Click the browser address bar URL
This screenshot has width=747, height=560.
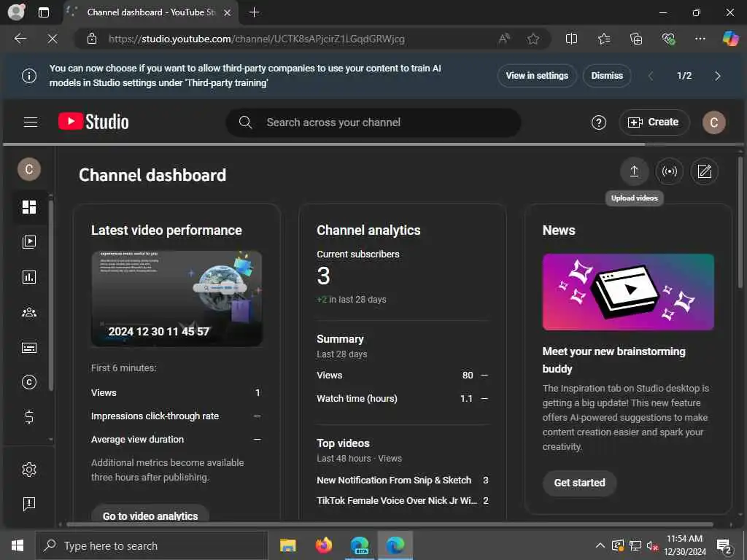pyautogui.click(x=256, y=39)
